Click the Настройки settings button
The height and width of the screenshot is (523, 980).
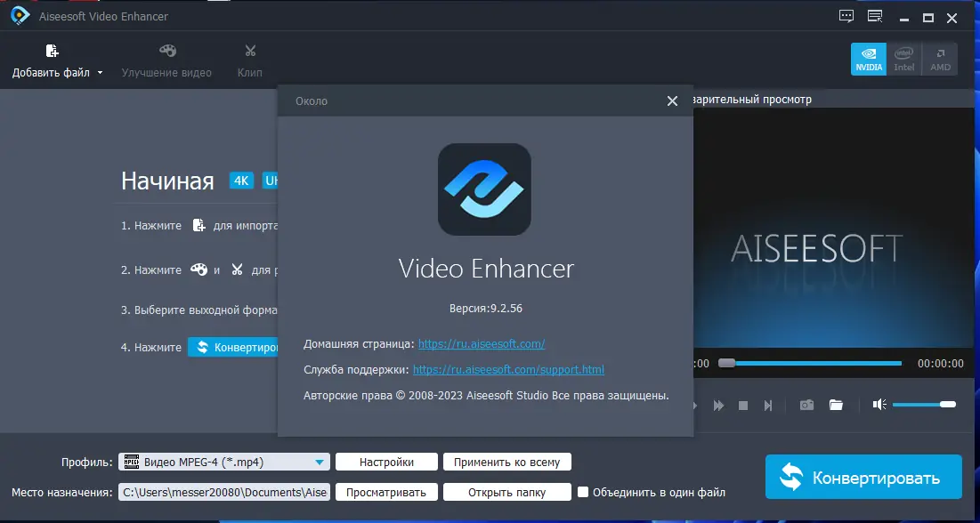386,463
